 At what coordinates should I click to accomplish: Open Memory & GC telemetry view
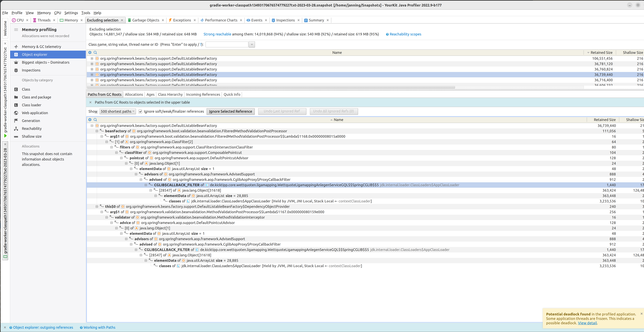41,47
